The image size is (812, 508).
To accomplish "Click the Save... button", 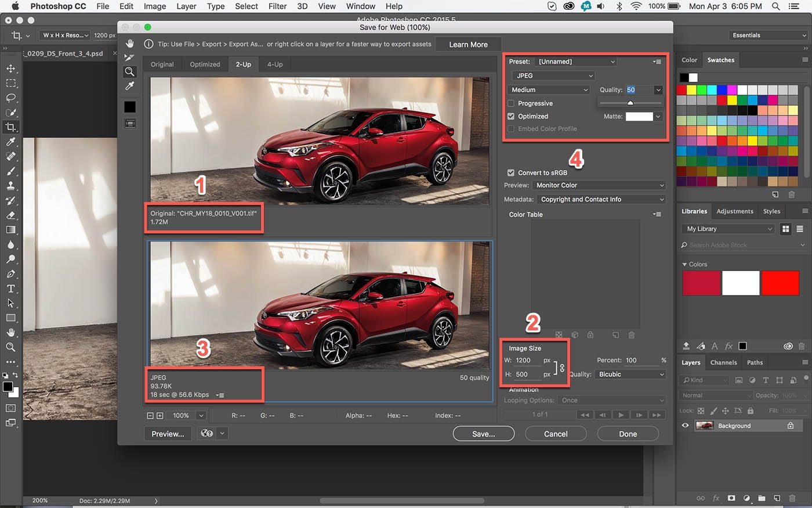I will 484,434.
